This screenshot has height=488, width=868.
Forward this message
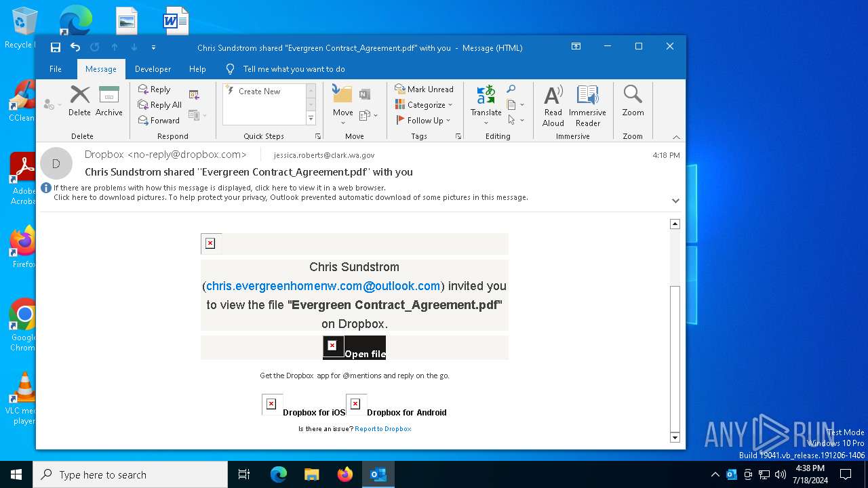tap(159, 120)
